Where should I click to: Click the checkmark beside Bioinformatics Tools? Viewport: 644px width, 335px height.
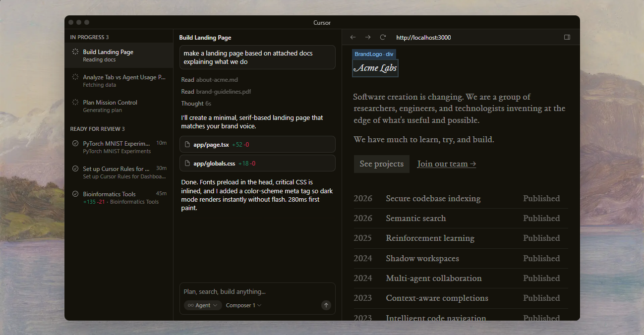click(75, 194)
